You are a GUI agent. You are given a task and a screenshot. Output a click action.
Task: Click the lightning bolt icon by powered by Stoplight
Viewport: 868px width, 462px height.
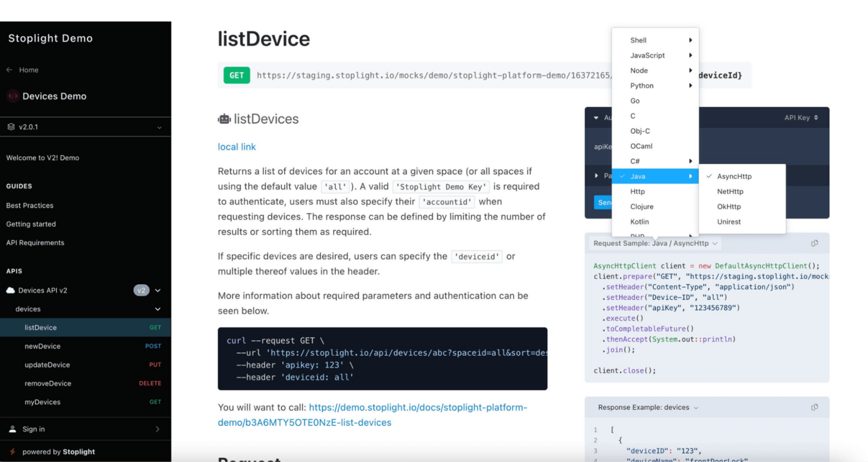pos(12,452)
